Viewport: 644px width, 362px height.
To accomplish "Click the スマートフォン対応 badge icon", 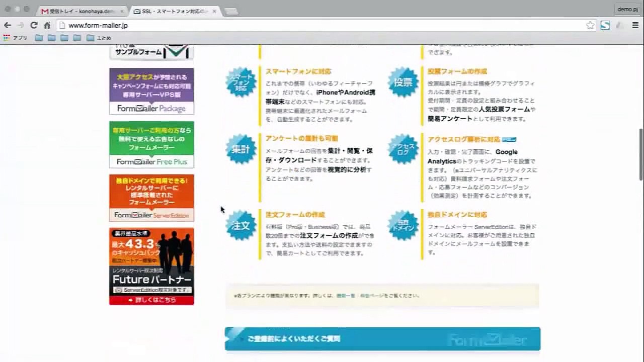I will coord(241,82).
